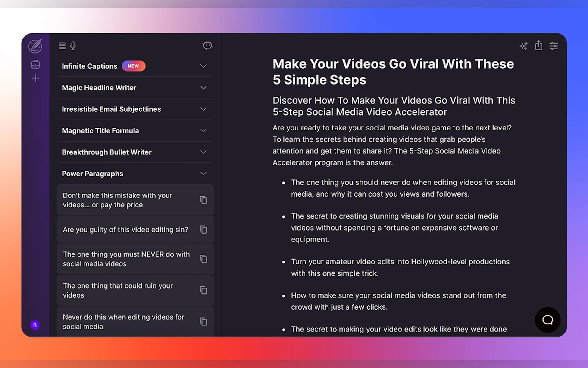Expand the Irresistible Email Subjectlines chevron
Viewport: 588px width, 368px height.
(203, 109)
